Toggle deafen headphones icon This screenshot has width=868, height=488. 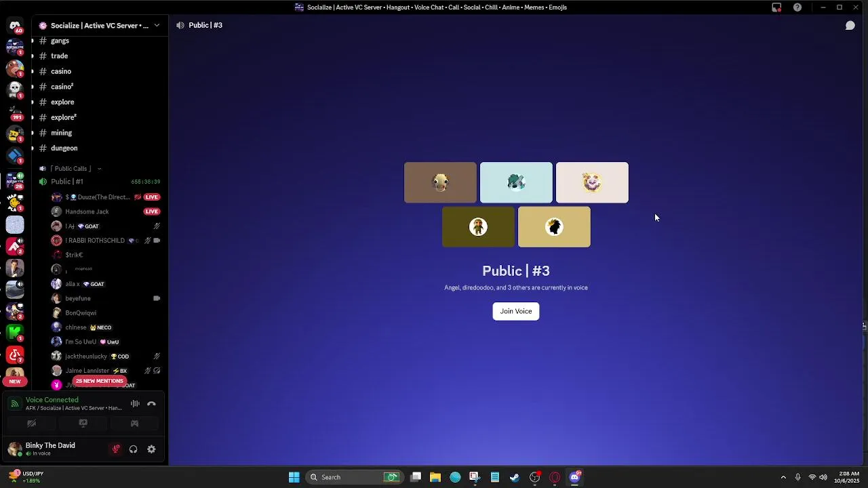pos(134,449)
